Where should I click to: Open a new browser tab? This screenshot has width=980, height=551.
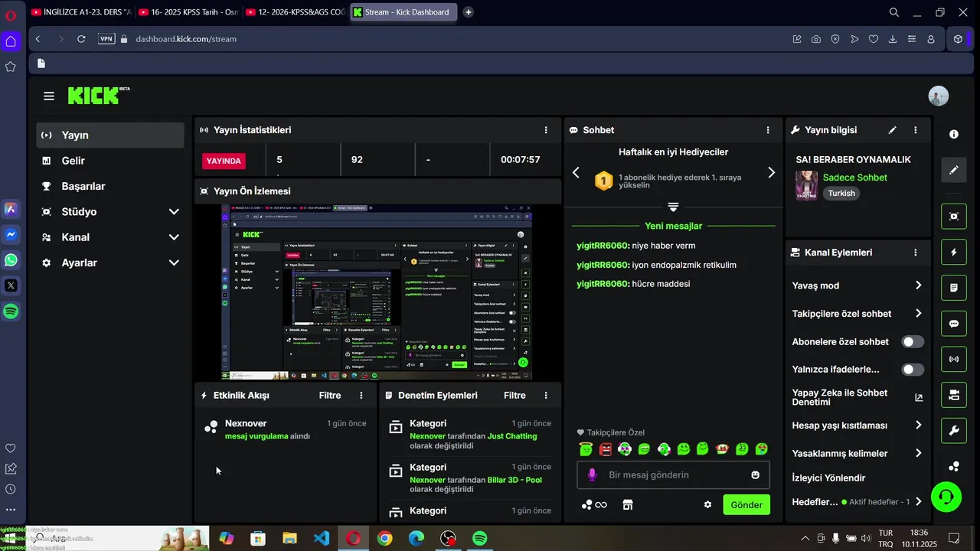point(469,12)
